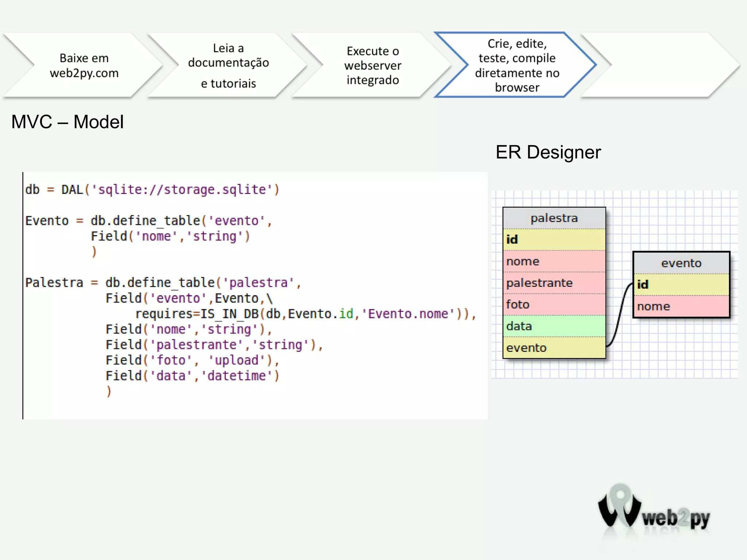The height and width of the screenshot is (560, 747).
Task: Click the 'MVC – Model' heading
Action: tap(67, 122)
